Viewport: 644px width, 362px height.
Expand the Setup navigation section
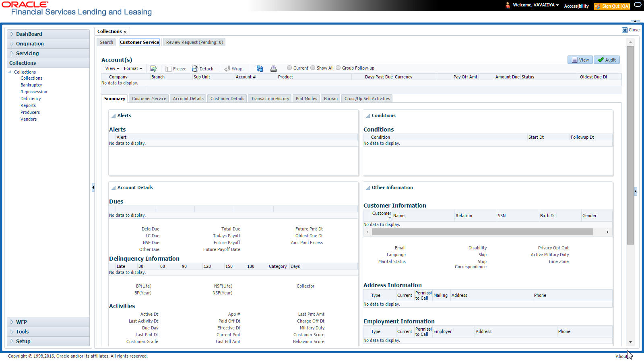[x=48, y=341]
